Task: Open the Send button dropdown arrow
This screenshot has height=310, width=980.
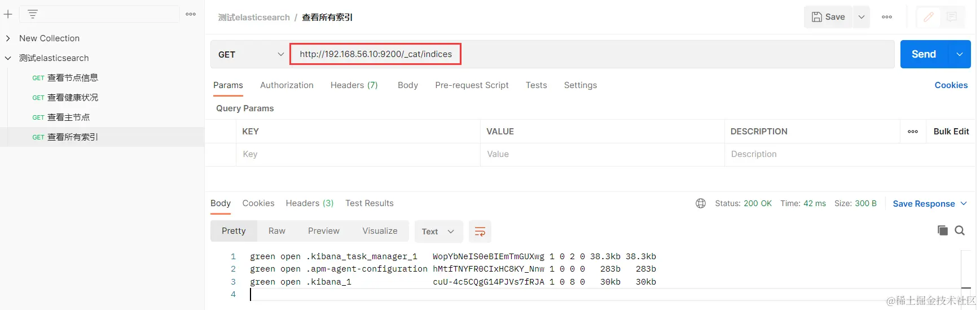Action: (960, 54)
